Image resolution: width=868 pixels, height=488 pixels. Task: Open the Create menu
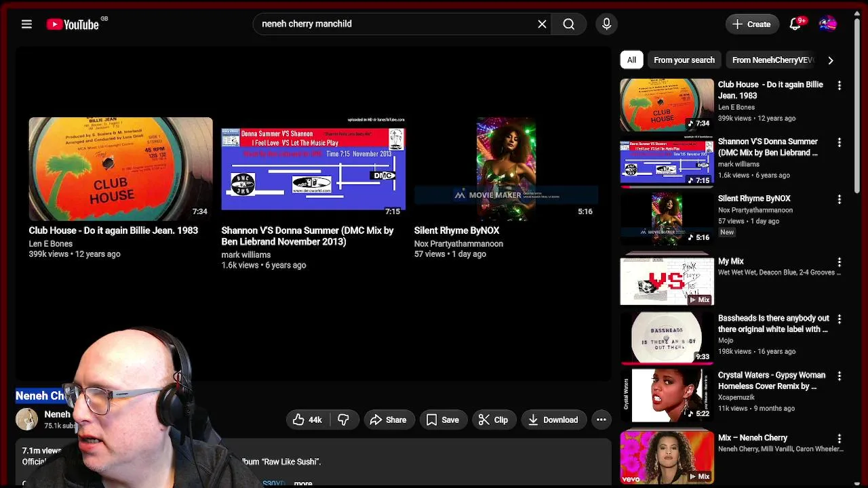pos(751,24)
